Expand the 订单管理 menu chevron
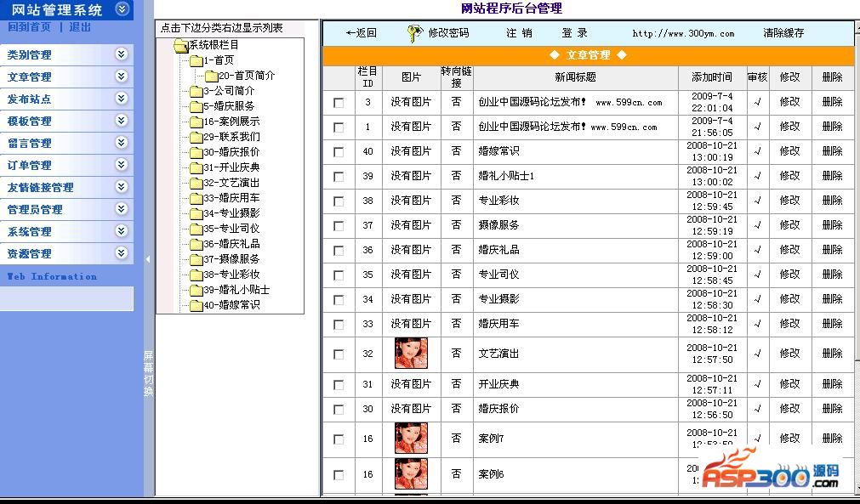This screenshot has height=504, width=860. coord(122,164)
